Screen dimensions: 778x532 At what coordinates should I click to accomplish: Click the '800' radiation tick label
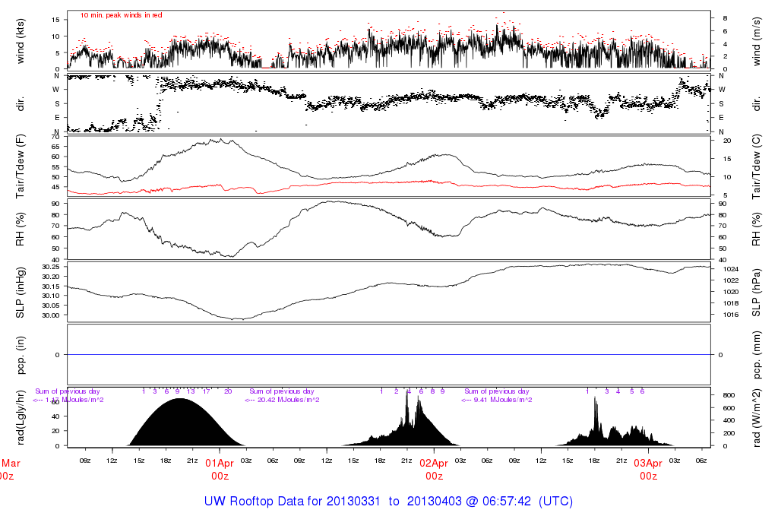point(729,395)
